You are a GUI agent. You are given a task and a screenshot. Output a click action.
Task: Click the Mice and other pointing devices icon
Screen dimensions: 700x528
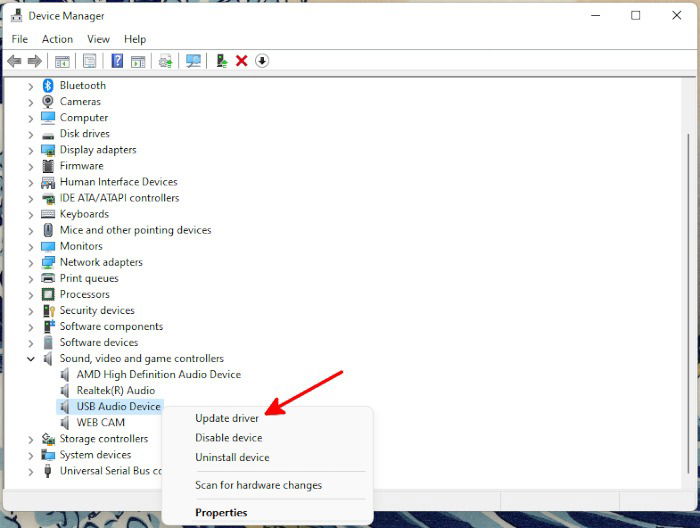point(48,230)
